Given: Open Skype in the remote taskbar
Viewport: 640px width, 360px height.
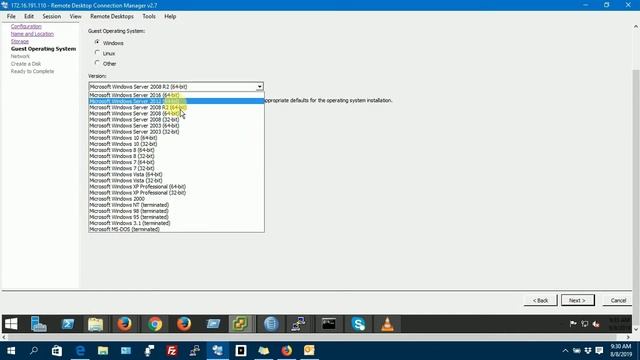Looking at the screenshot, I should tap(358, 324).
